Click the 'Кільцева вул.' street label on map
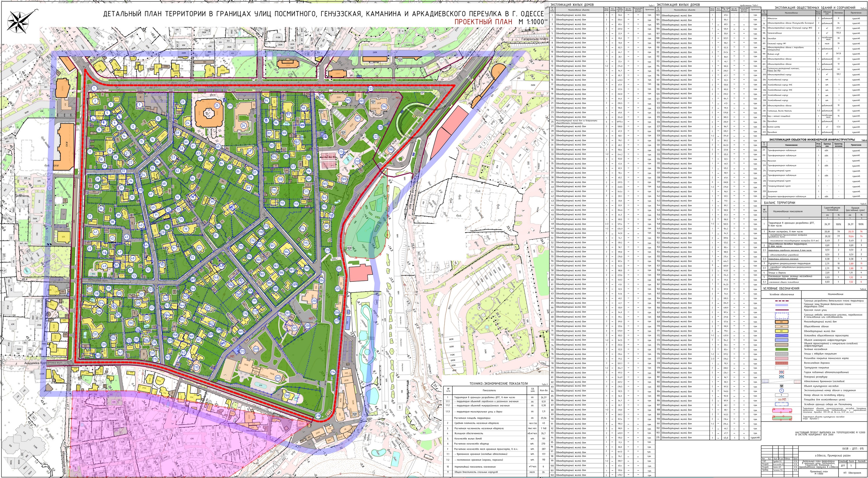868x478 pixels. coord(98,281)
